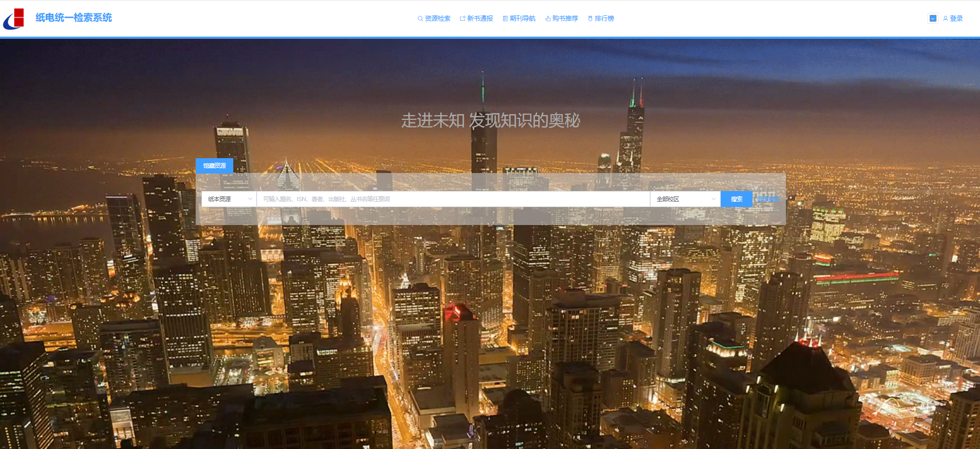Open the 高级搜索 advanced search link
This screenshot has height=449, width=980.
(768, 199)
